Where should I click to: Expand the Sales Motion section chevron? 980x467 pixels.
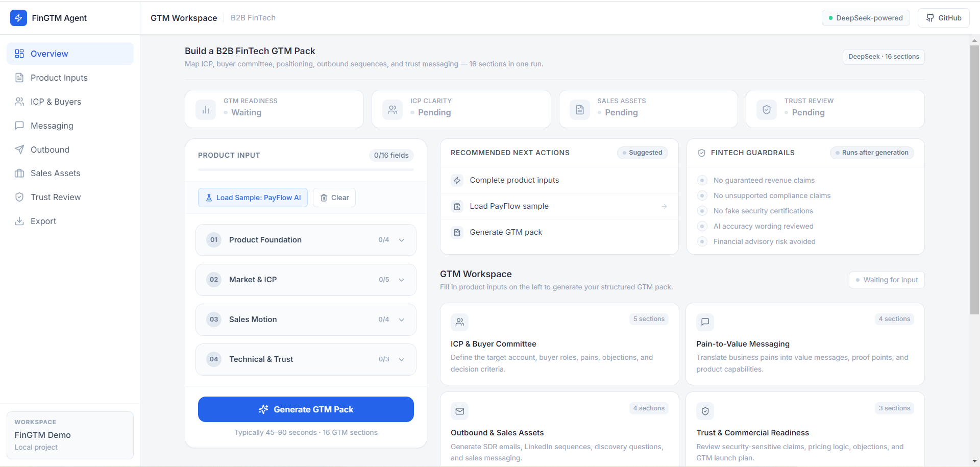402,319
